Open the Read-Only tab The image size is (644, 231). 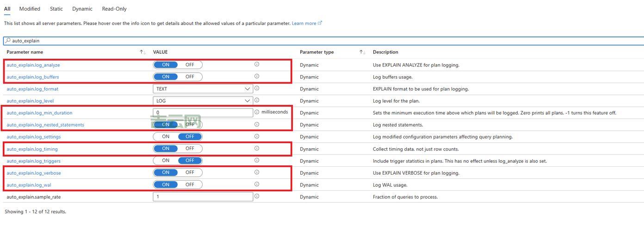click(x=114, y=9)
